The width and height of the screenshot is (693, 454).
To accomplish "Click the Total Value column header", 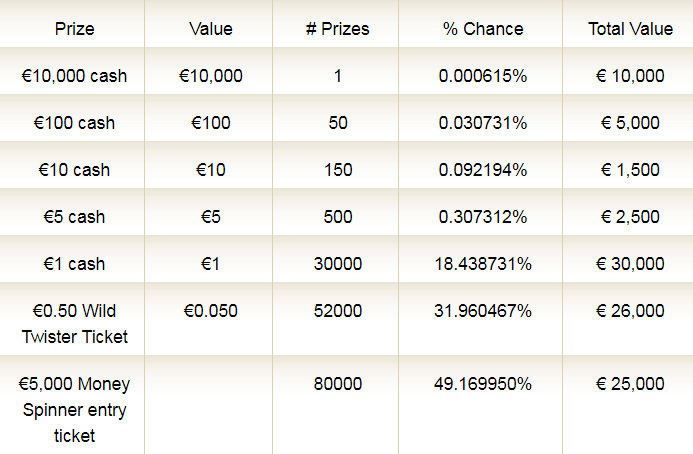I will (x=631, y=29).
